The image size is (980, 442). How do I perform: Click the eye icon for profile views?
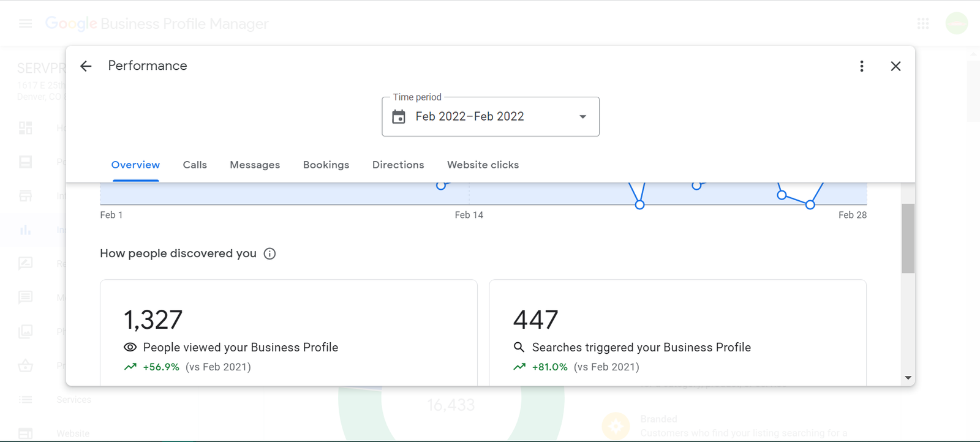pos(130,347)
